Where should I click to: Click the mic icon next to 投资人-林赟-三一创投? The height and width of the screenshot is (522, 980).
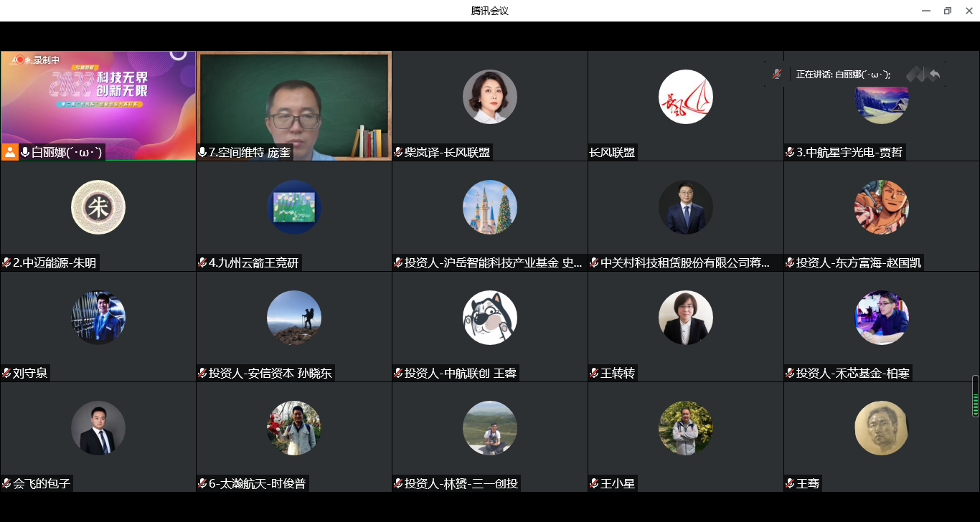(x=397, y=483)
